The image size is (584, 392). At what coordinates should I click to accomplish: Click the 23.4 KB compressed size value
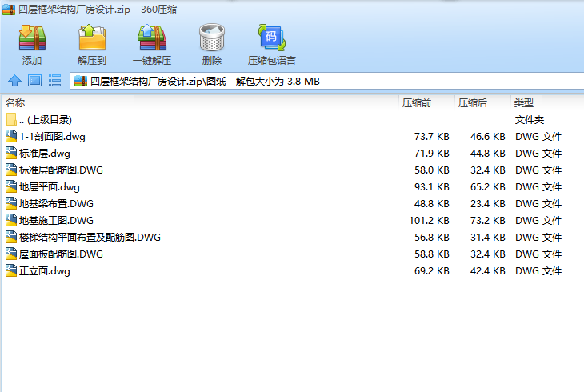487,204
